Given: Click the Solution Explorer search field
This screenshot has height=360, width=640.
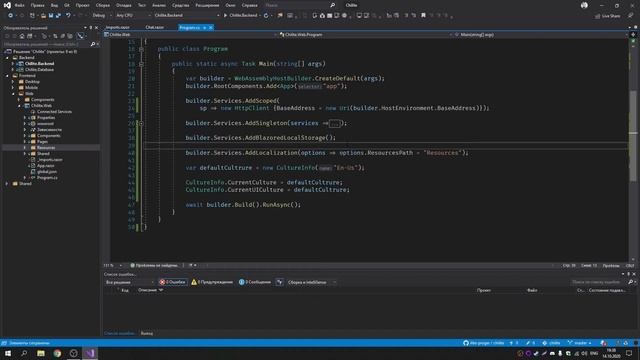Looking at the screenshot, I should pyautogui.click(x=46, y=44).
